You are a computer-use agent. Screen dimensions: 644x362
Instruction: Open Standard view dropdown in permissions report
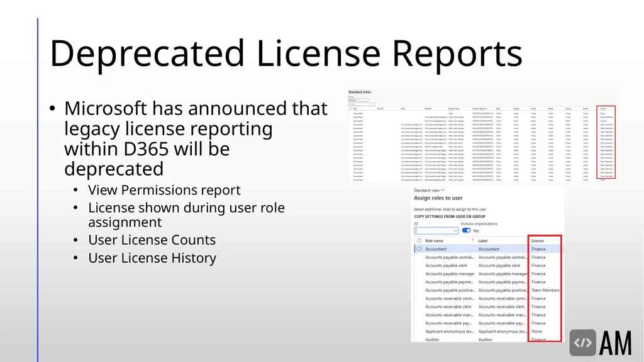tap(360, 92)
